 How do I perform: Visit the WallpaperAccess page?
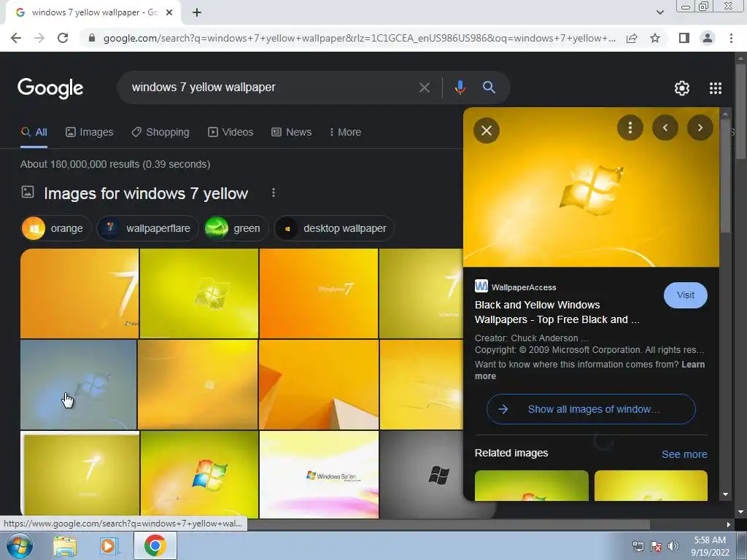pyautogui.click(x=685, y=295)
